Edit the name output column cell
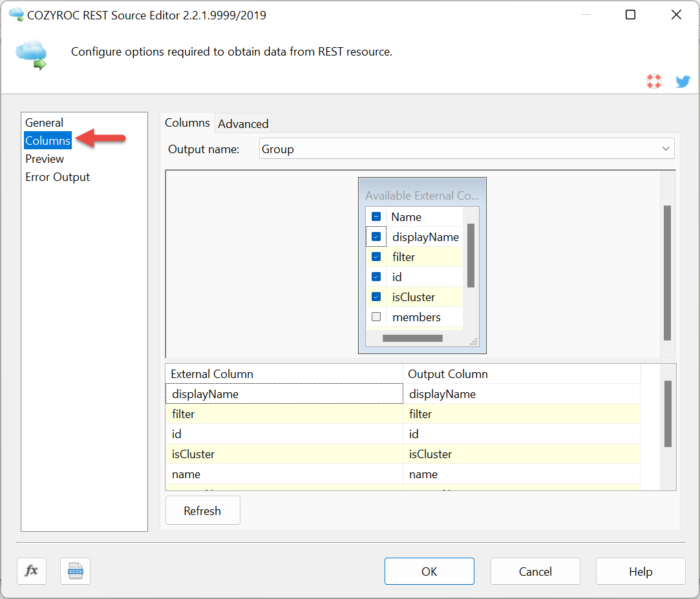700x599 pixels. [522, 474]
